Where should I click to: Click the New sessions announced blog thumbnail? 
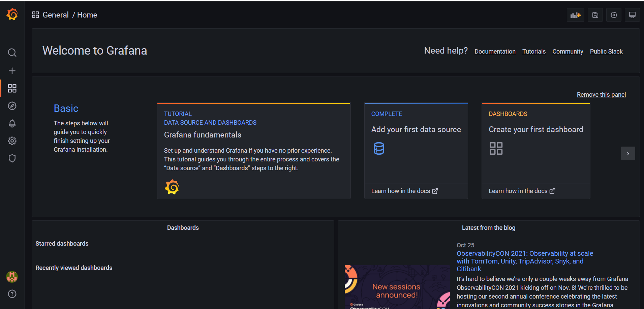point(397,287)
